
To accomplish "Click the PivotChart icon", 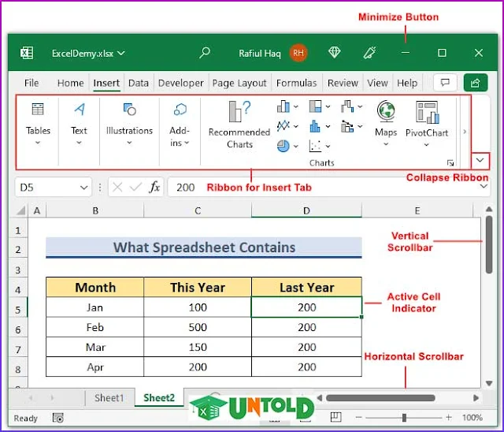I will click(427, 112).
